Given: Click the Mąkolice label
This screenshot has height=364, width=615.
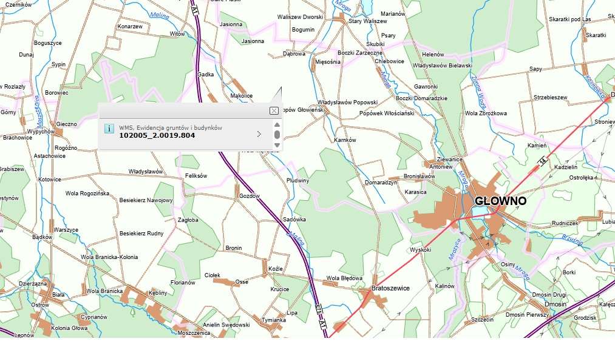Looking at the screenshot, I should click(x=242, y=96).
